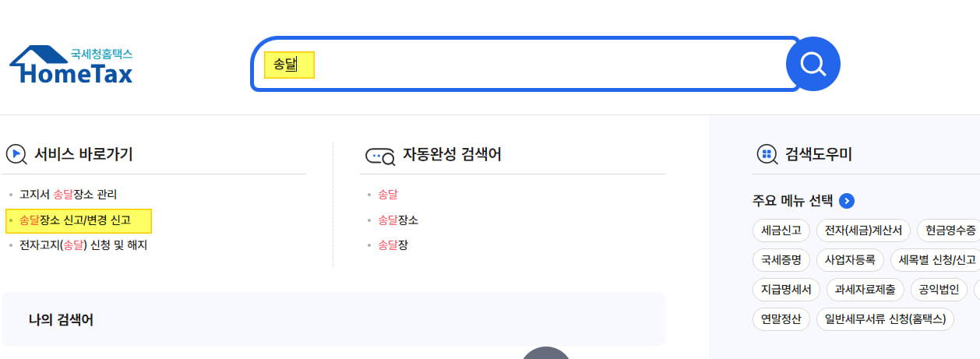Select the 국세증명 menu chip

[781, 260]
